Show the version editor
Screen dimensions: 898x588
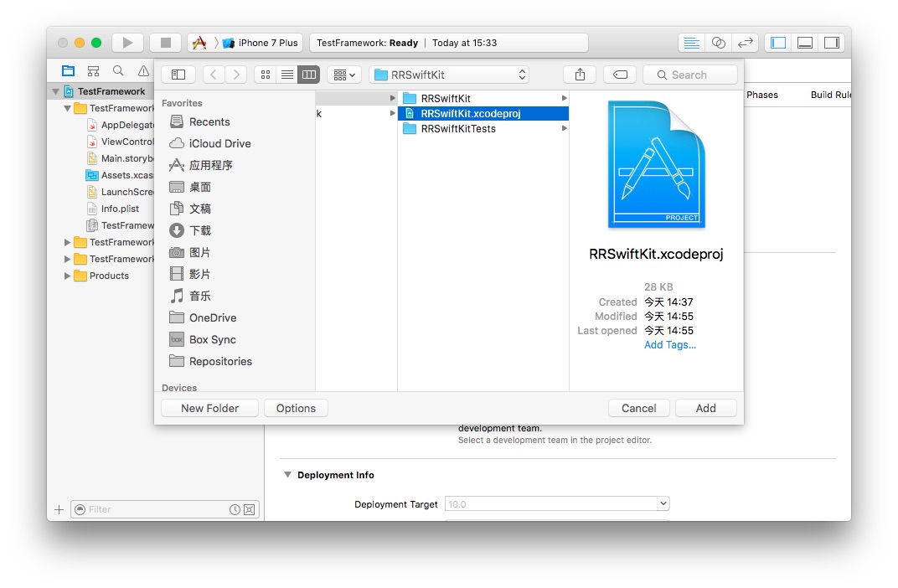pyautogui.click(x=745, y=43)
